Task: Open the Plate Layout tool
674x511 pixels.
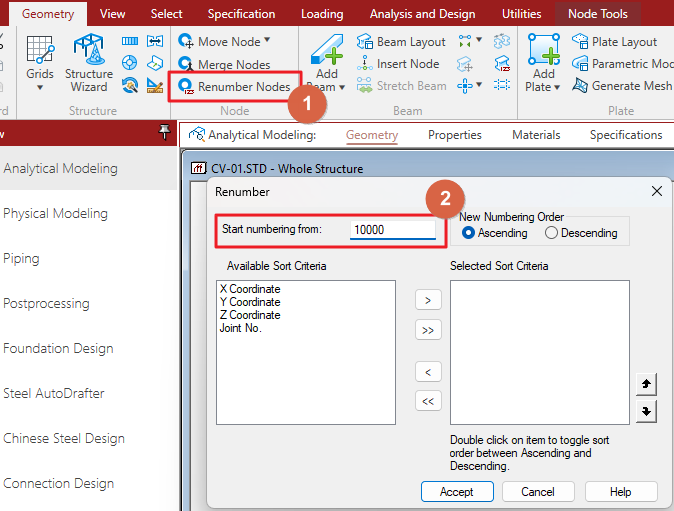Action: (581, 42)
